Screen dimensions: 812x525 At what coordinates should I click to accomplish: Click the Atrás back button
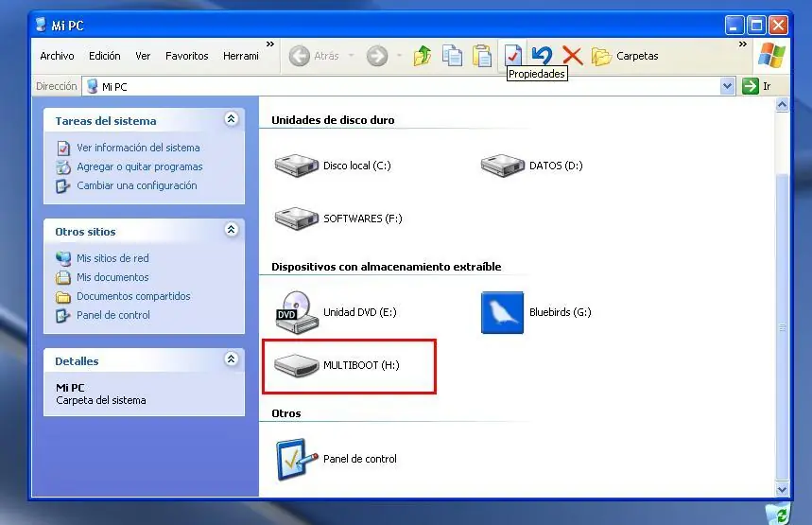[x=314, y=56]
